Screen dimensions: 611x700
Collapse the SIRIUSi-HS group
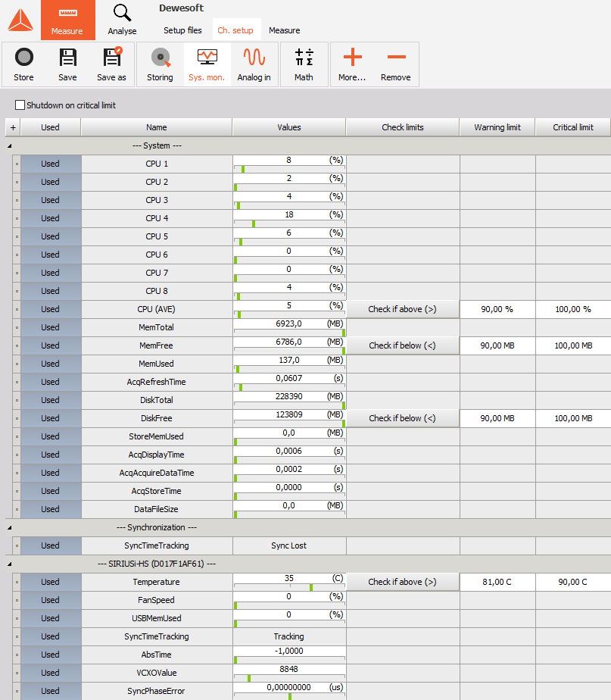coord(9,564)
